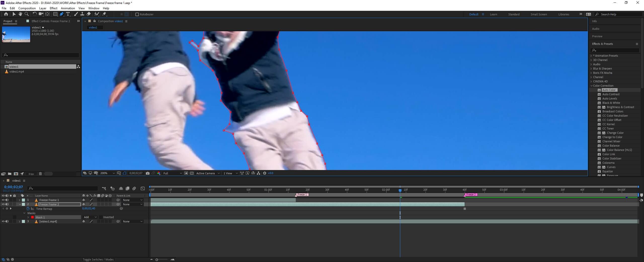Click Toggle Switches / Modes button
Screen dimensions: 644x262
98,259
